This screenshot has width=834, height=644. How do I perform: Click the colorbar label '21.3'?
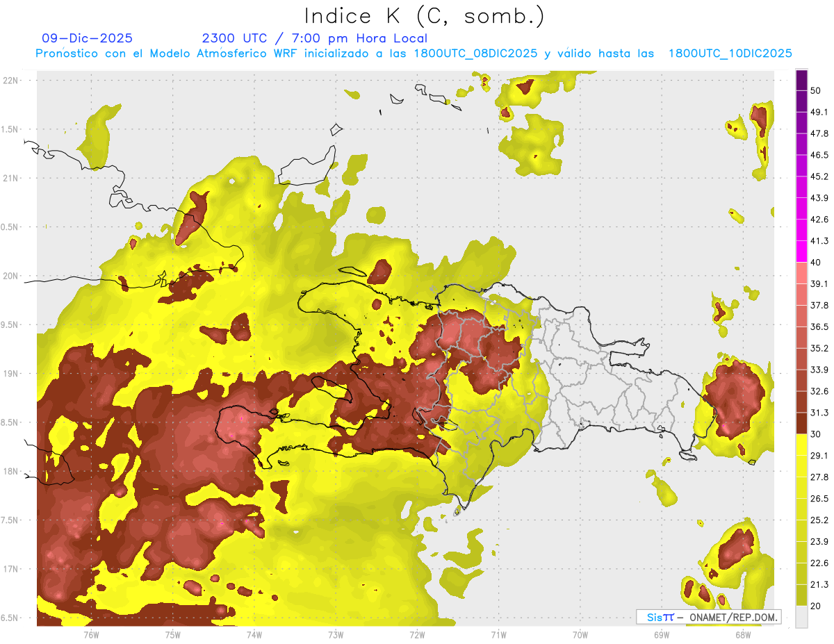[819, 585]
